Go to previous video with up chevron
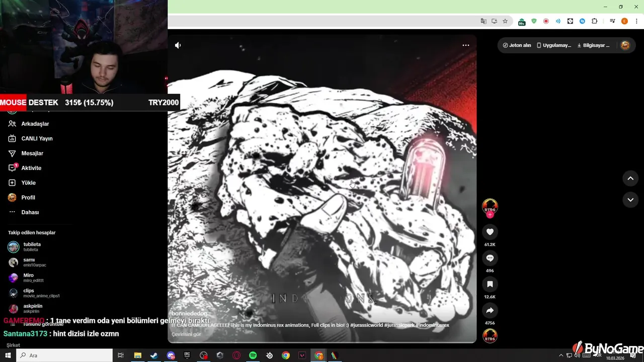This screenshot has width=644, height=362. (x=630, y=178)
